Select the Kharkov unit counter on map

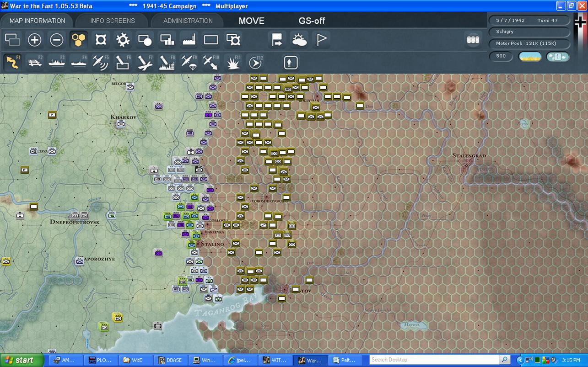click(x=121, y=124)
